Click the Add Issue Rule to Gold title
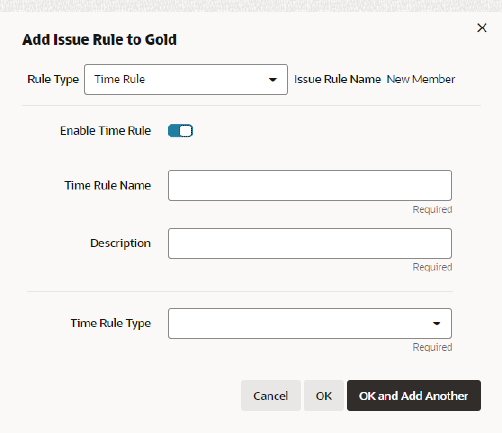Viewport: 502px width, 433px height. click(x=99, y=40)
